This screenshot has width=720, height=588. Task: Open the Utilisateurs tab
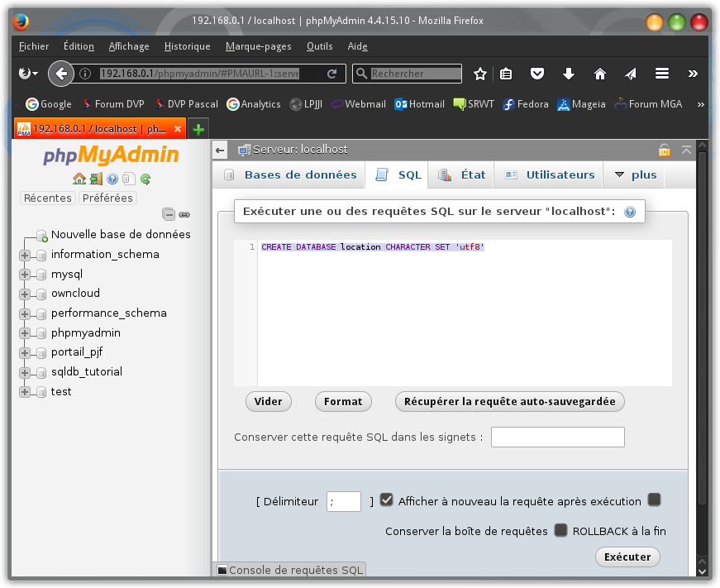(550, 174)
